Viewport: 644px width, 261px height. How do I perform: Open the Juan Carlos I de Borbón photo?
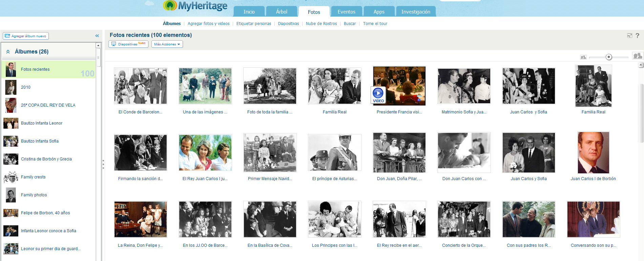(593, 153)
